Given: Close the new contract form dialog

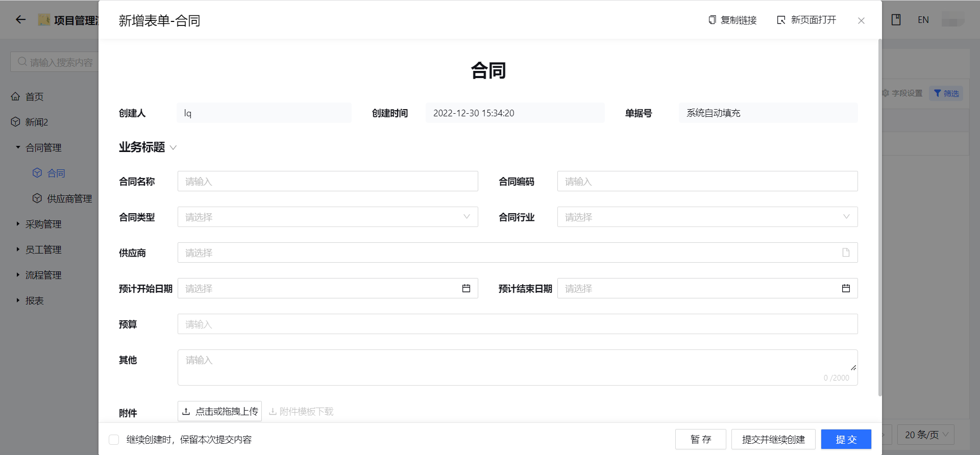Looking at the screenshot, I should pyautogui.click(x=861, y=20).
